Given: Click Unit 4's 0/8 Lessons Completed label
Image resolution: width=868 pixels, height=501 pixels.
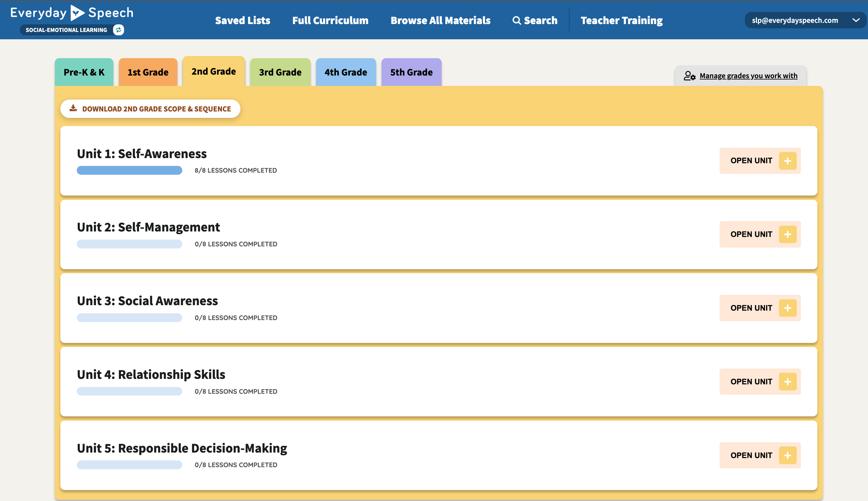Looking at the screenshot, I should 236,391.
